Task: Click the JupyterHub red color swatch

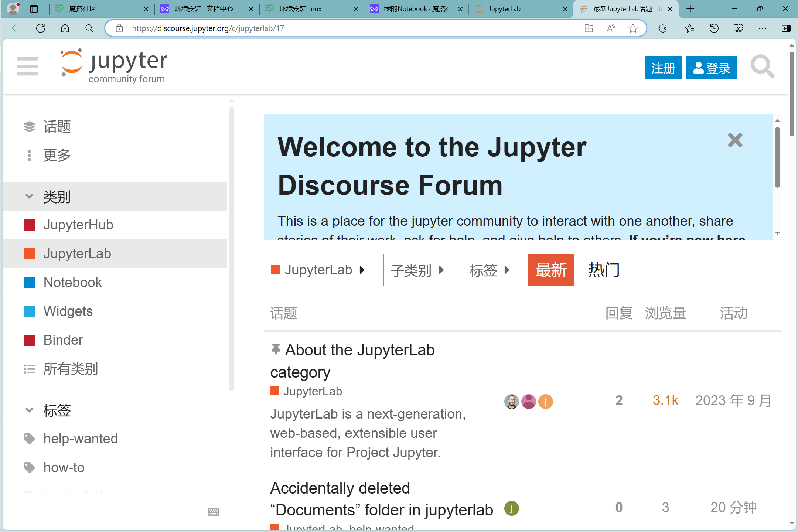Action: (29, 225)
